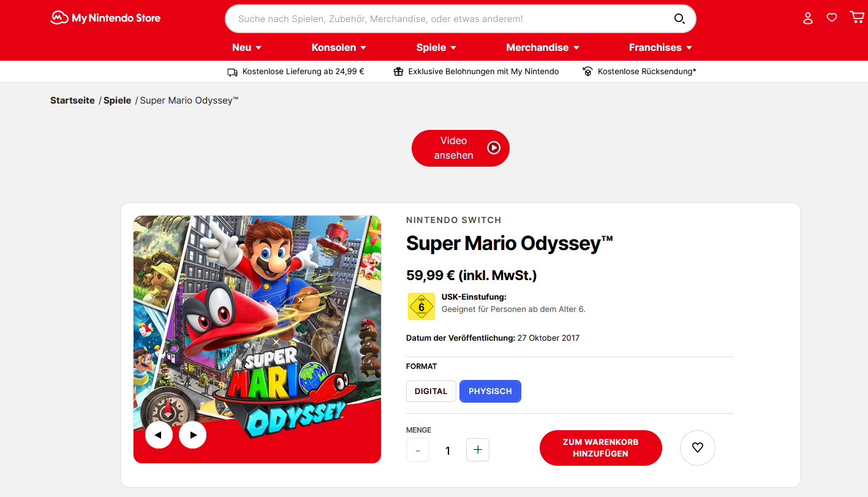The image size is (868, 497).
Task: Click the MENGE label
Action: (x=419, y=430)
